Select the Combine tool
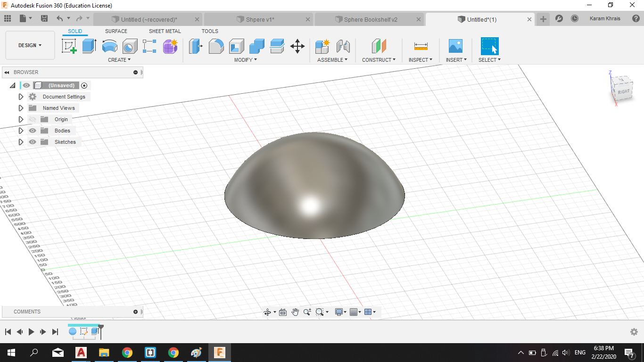This screenshot has height=362, width=644. (257, 46)
